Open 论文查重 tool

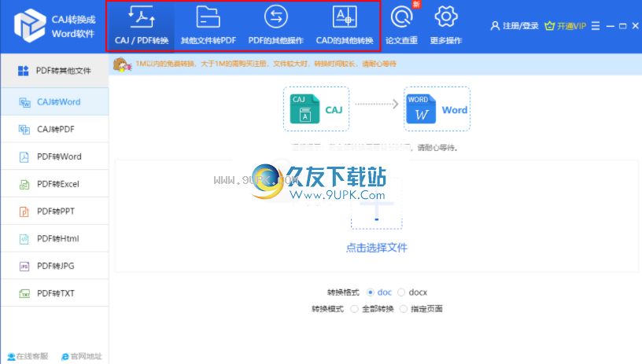point(402,26)
